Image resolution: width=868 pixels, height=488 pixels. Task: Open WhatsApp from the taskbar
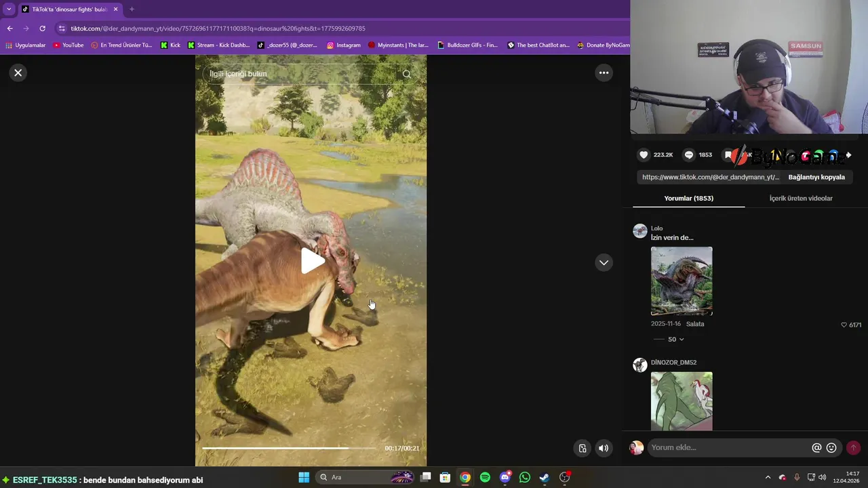pyautogui.click(x=524, y=477)
